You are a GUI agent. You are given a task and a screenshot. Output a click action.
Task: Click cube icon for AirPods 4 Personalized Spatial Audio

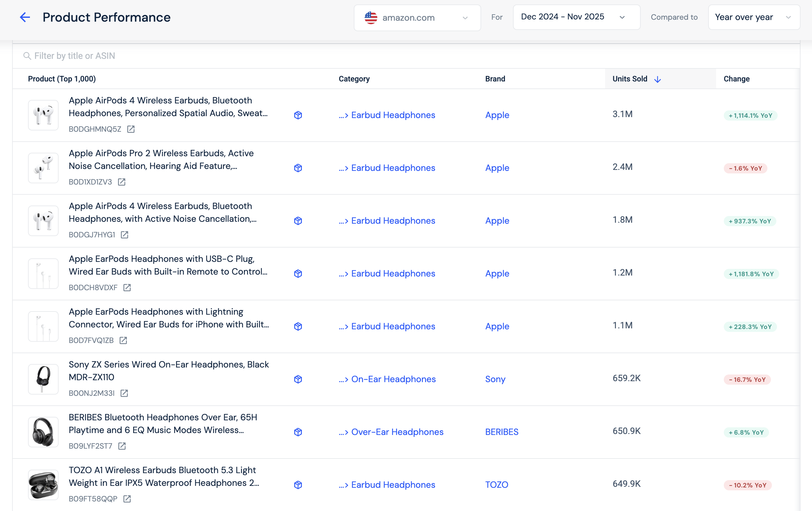298,115
